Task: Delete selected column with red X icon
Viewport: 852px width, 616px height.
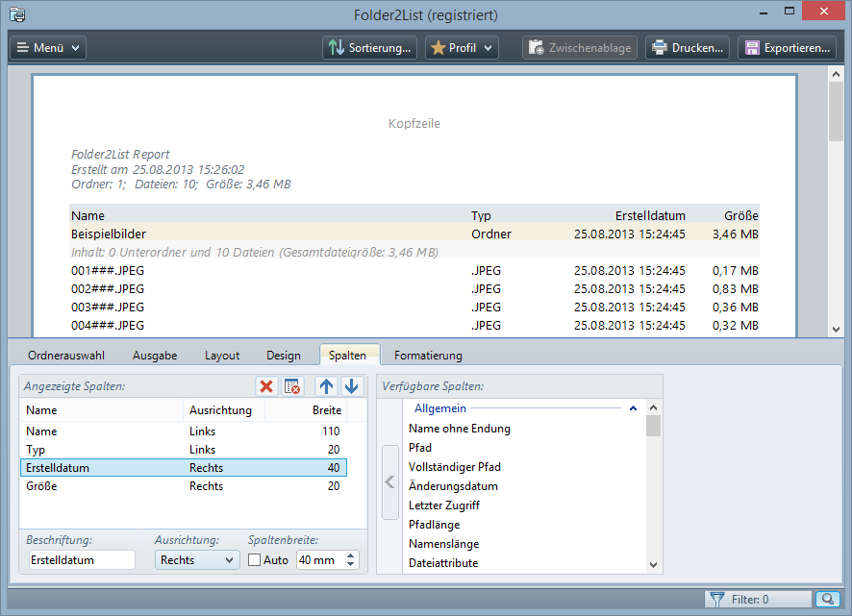Action: pyautogui.click(x=266, y=386)
